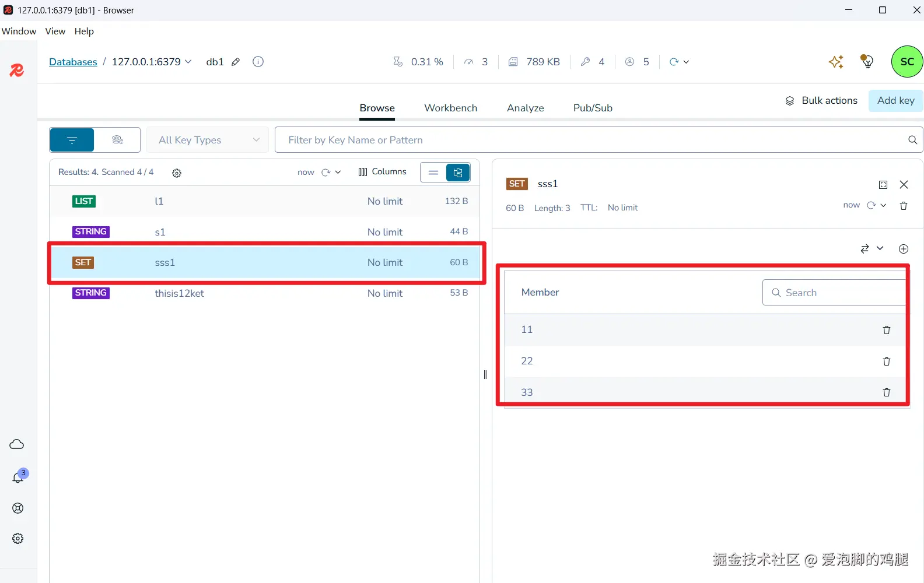
Task: Click the member Search field
Action: 835,293
